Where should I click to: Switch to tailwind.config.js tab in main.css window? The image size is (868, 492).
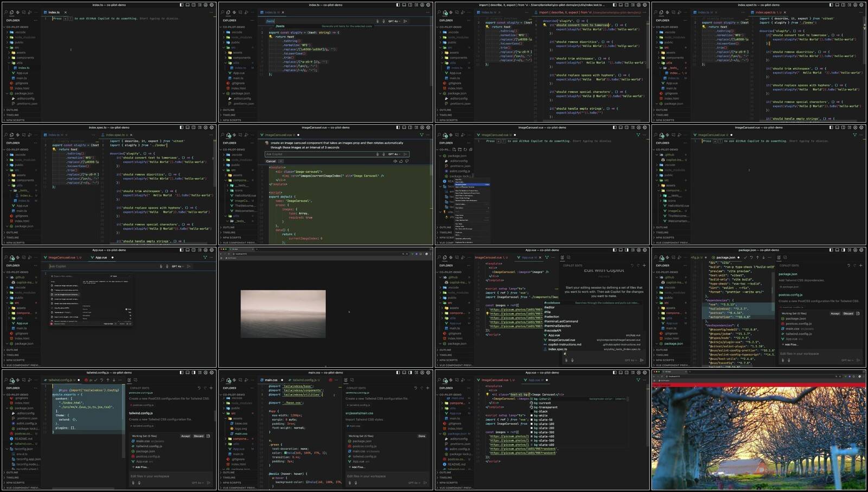(304, 380)
